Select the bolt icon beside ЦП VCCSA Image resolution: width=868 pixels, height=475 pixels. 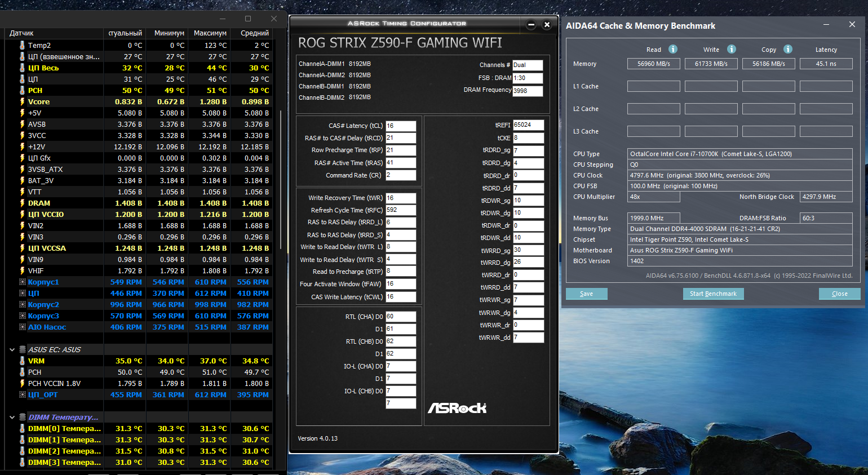click(x=22, y=248)
